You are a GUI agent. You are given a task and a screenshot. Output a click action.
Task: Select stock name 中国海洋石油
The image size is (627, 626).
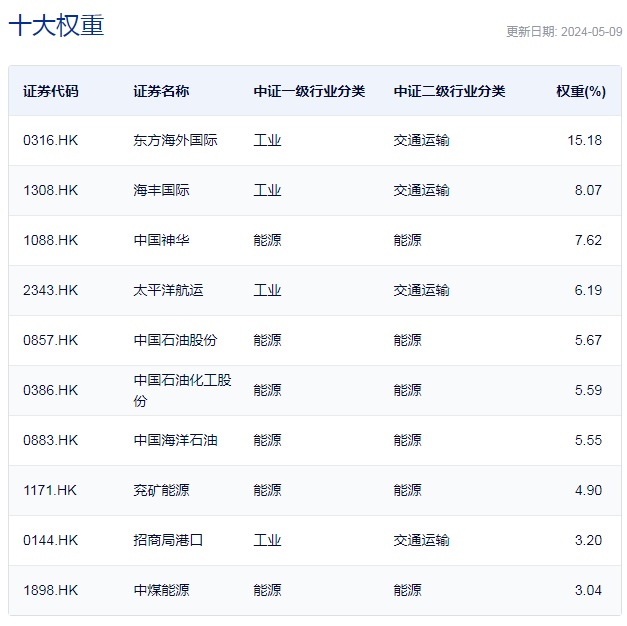coord(175,440)
